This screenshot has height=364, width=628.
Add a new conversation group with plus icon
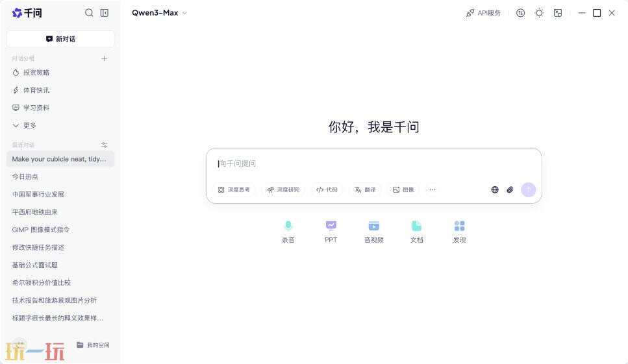point(104,58)
